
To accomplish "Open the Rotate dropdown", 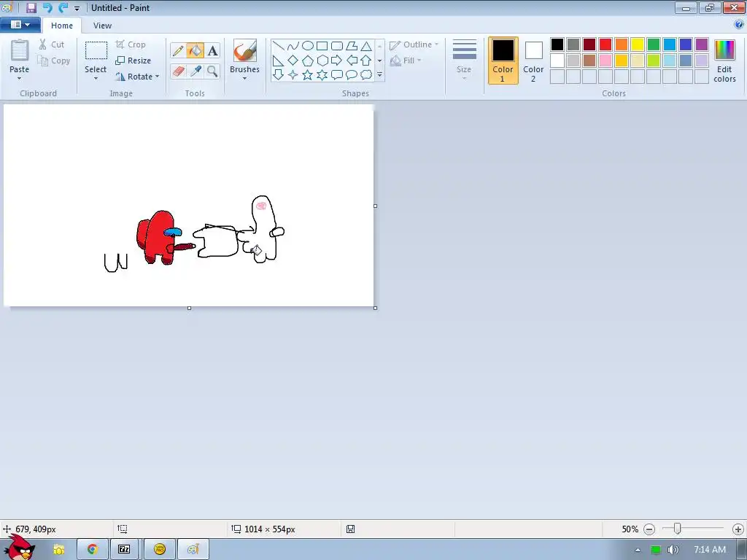I will pyautogui.click(x=137, y=77).
